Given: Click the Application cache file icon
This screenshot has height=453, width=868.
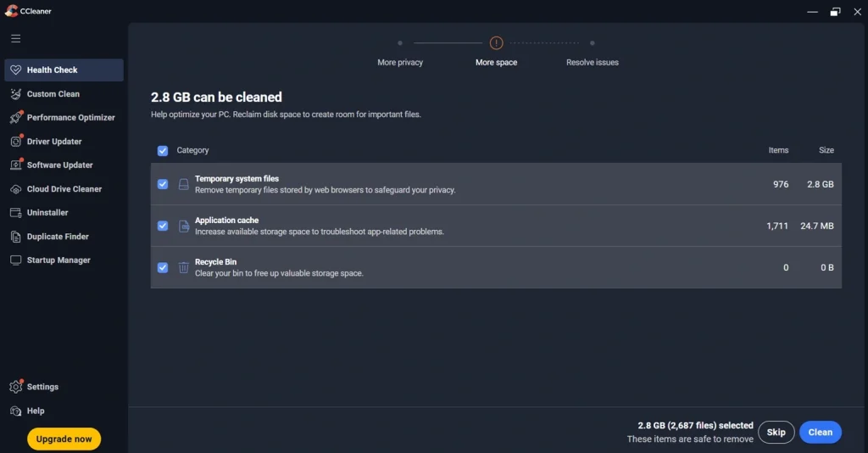Looking at the screenshot, I should (183, 226).
